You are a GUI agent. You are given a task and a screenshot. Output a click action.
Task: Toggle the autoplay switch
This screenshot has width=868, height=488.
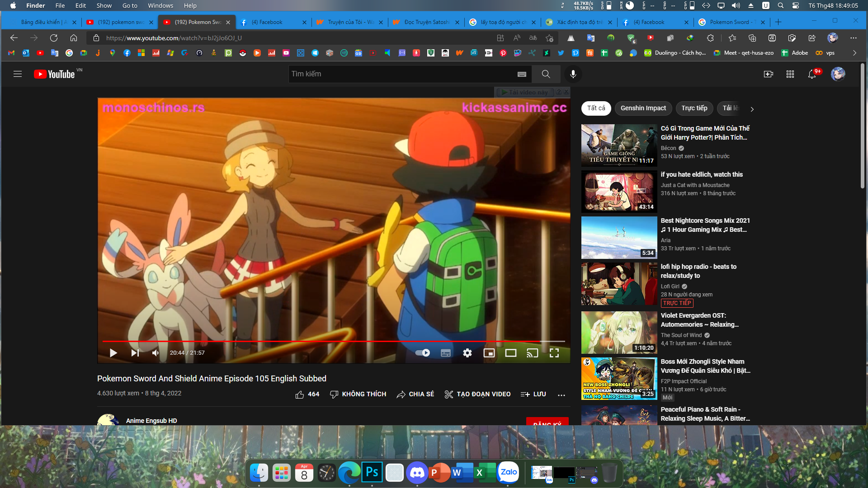[423, 353]
